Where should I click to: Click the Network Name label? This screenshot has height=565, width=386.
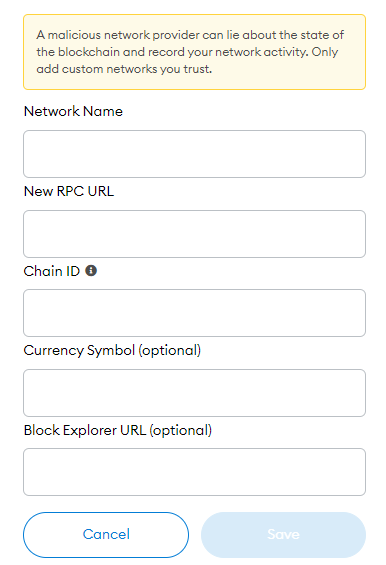tap(73, 111)
